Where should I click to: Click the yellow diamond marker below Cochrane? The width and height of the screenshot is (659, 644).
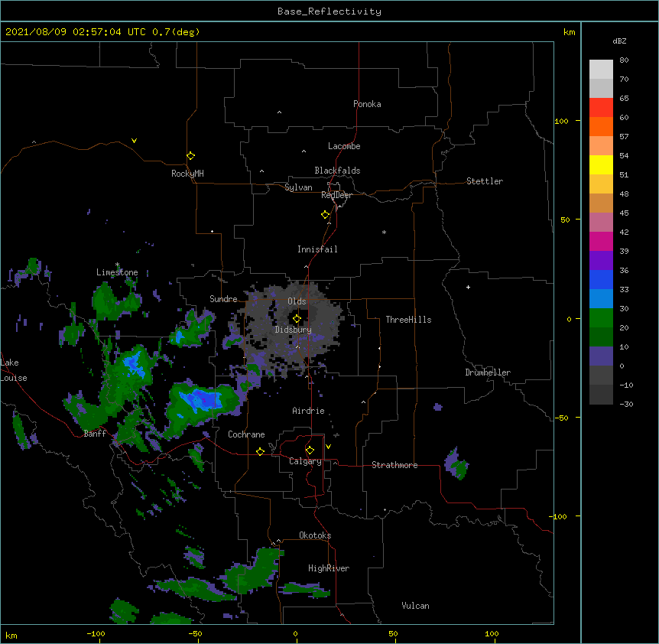pos(260,451)
